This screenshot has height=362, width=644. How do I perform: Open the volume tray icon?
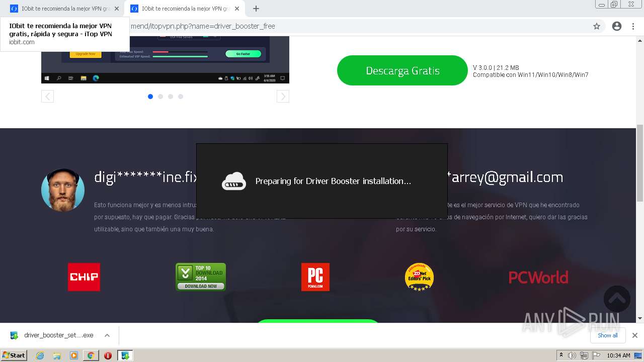[572, 355]
